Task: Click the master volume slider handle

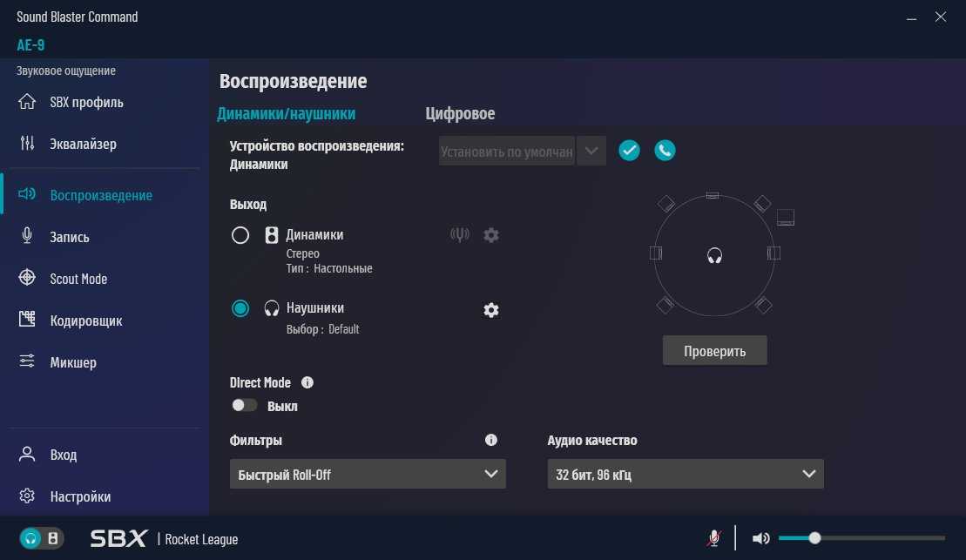Action: pos(814,538)
